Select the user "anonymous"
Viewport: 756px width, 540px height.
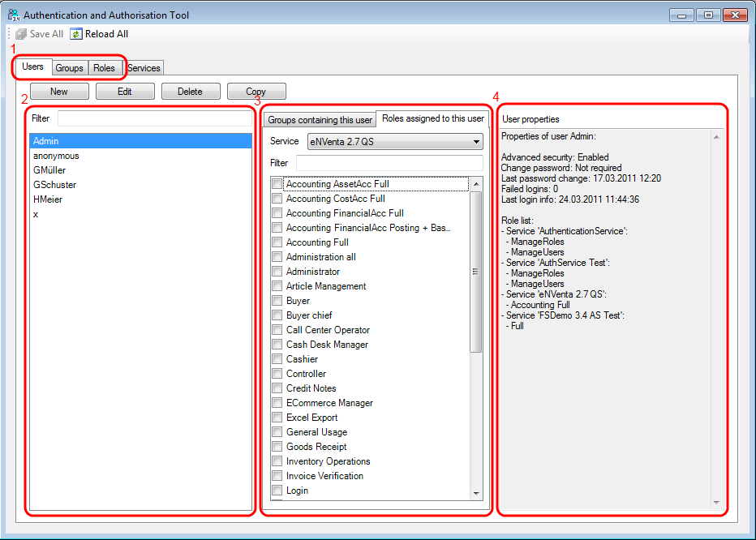pyautogui.click(x=56, y=155)
